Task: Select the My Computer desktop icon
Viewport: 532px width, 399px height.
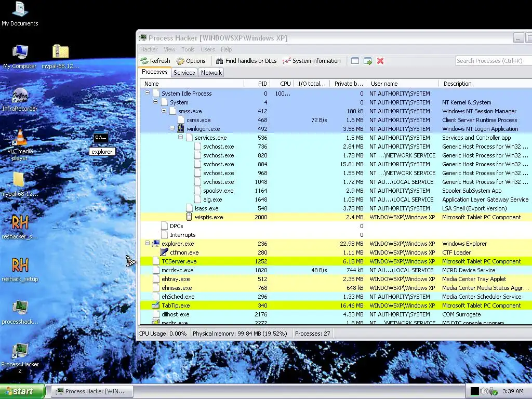Action: (x=20, y=57)
